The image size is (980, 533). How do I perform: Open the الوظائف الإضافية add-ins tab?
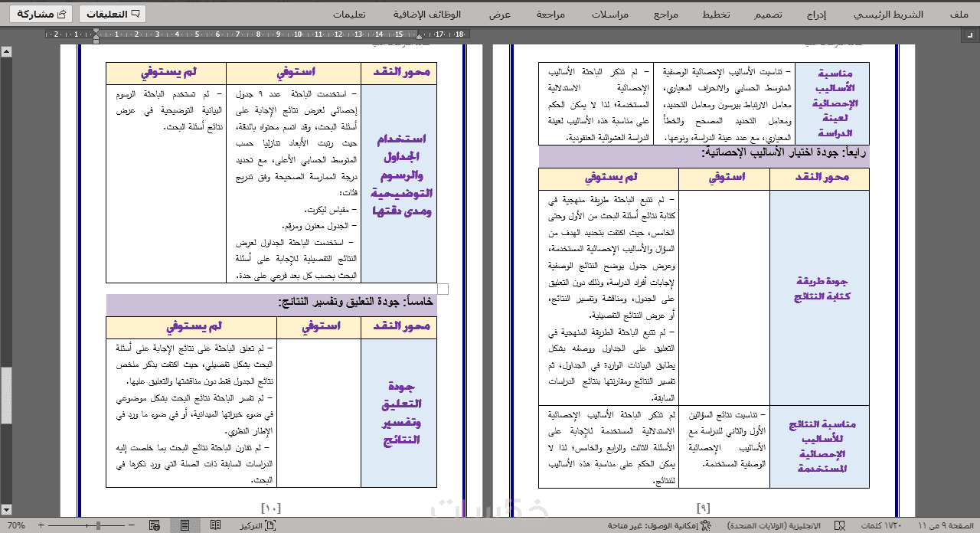427,15
